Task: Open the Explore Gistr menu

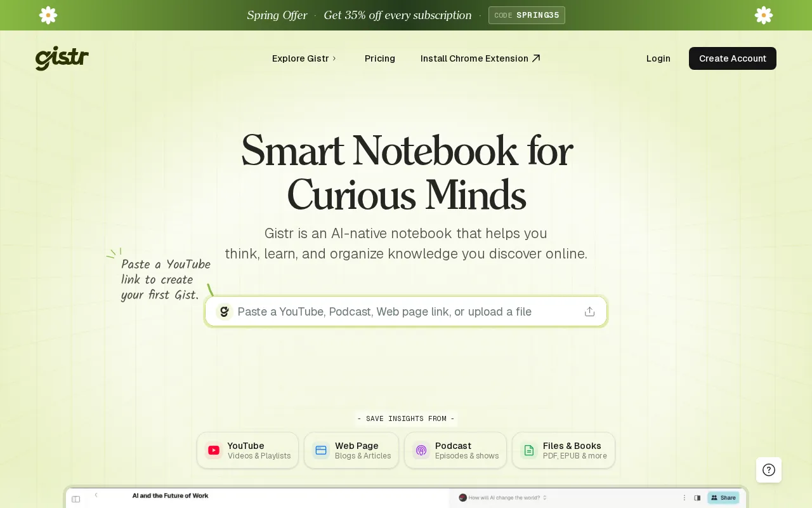Action: coord(304,58)
